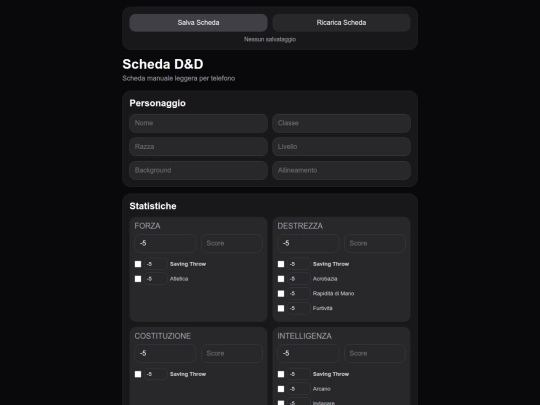Select the INTELLIGENZA Score field
The width and height of the screenshot is (540, 405).
coord(375,354)
